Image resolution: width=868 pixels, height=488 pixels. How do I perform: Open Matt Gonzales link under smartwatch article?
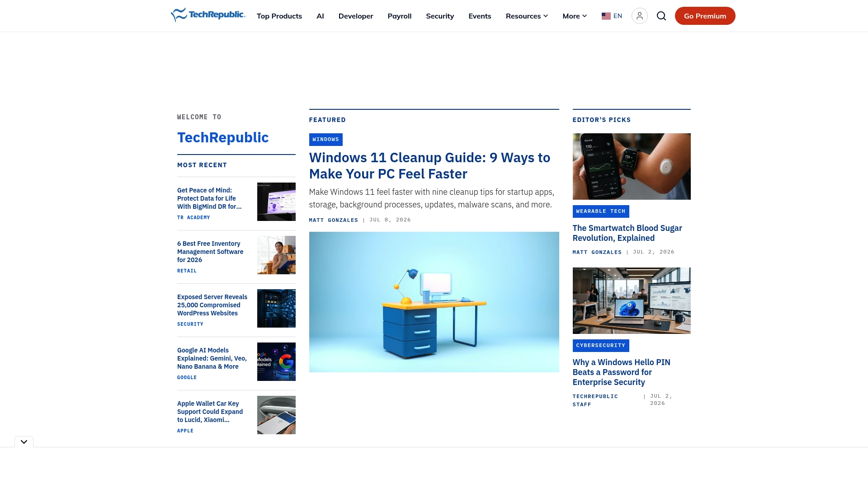[597, 252]
